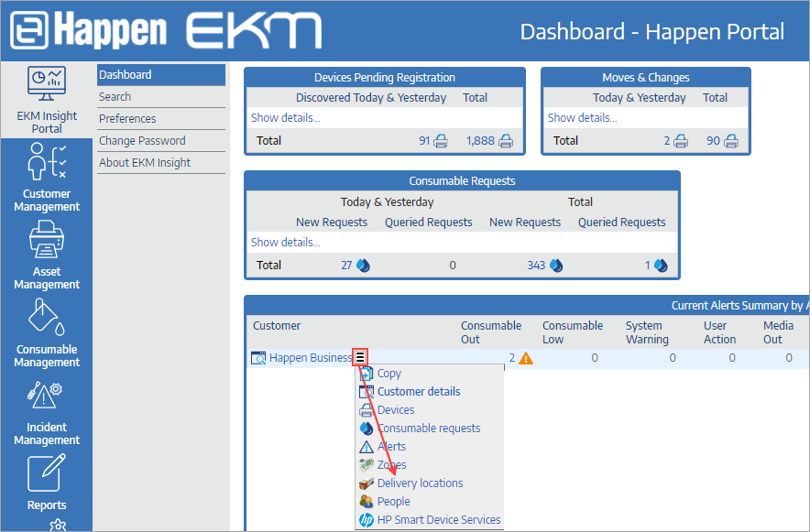Click the 1,888 total pending devices count

coord(480,141)
